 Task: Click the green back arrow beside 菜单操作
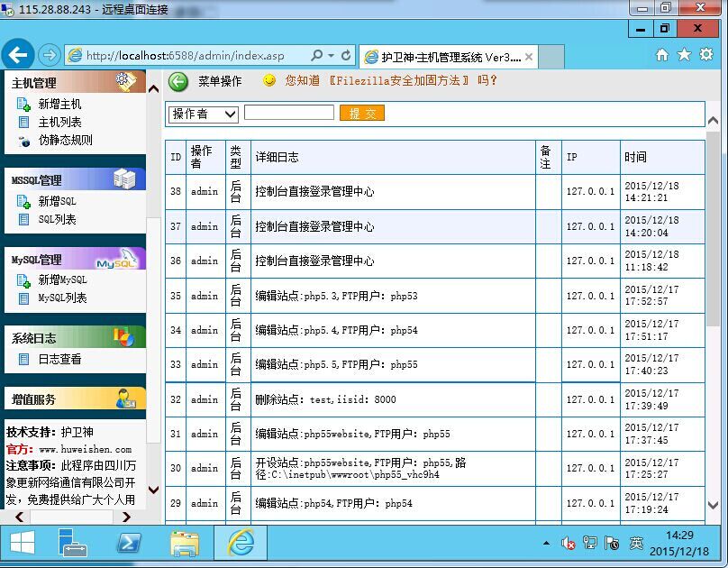[178, 81]
